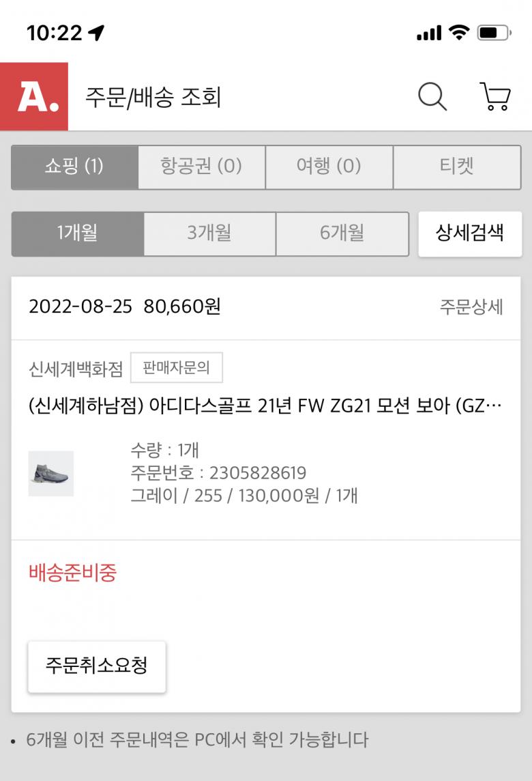Switch to the 여행 (0) tab

click(x=329, y=167)
